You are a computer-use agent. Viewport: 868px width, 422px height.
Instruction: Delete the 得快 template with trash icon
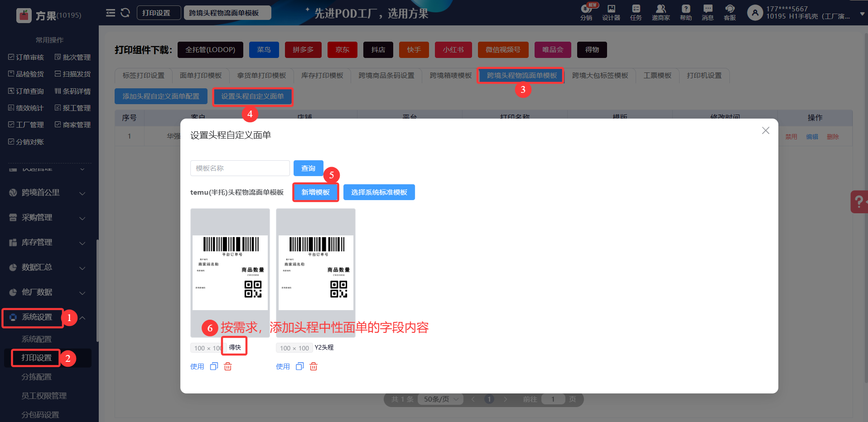(x=228, y=366)
